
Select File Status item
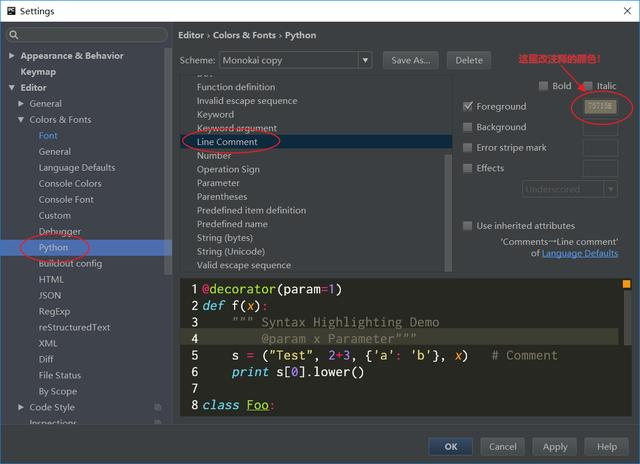60,375
